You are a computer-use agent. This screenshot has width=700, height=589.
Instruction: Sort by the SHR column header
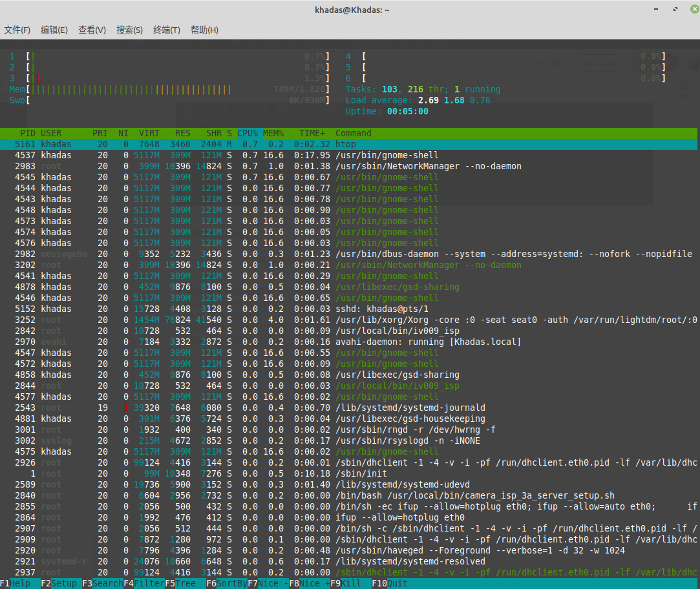pos(214,134)
